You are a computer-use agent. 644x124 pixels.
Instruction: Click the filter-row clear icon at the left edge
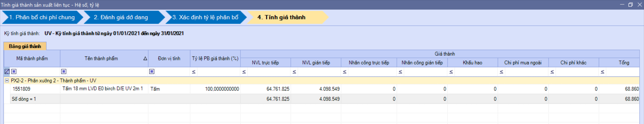coord(7,72)
